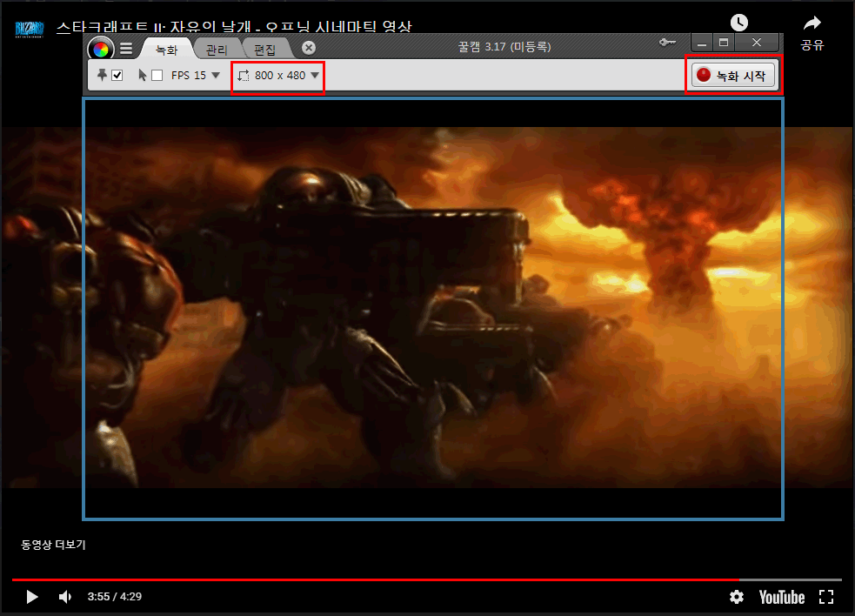
Task: Click the 동영상 더보기 link
Action: [53, 545]
